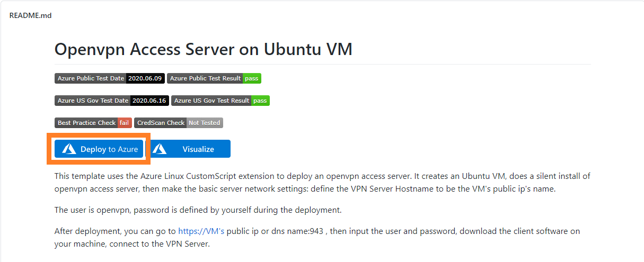Open the Visualize button
644x262 pixels.
(189, 149)
